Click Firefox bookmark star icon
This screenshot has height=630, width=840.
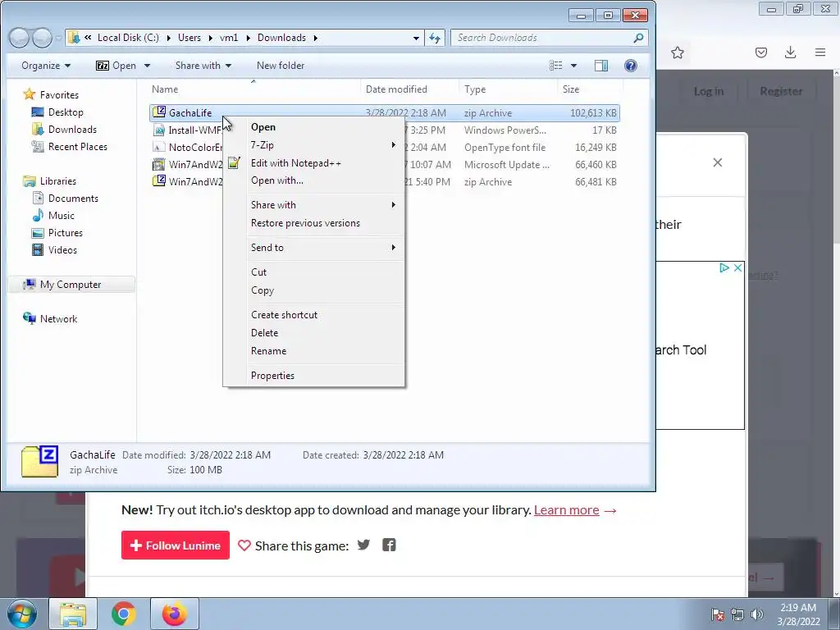(677, 52)
